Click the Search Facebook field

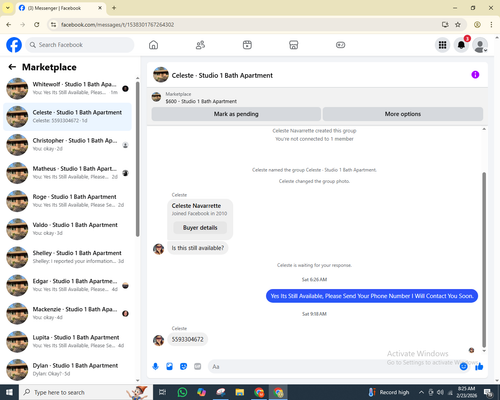[x=80, y=45]
